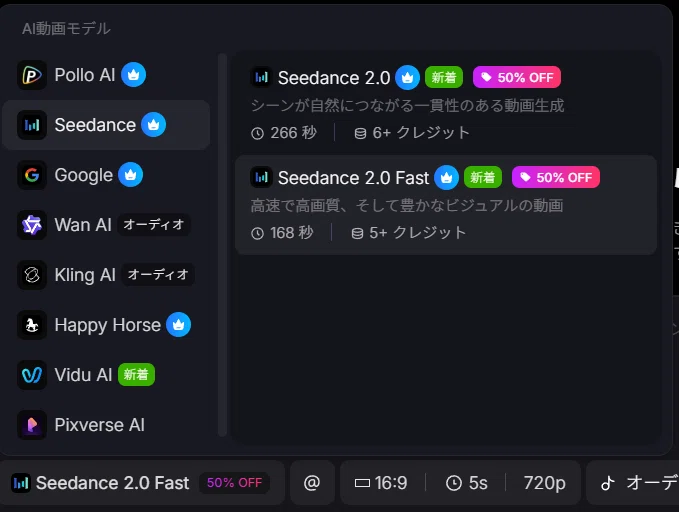Open the 720p resolution selector
This screenshot has width=679, height=512.
[x=544, y=483]
